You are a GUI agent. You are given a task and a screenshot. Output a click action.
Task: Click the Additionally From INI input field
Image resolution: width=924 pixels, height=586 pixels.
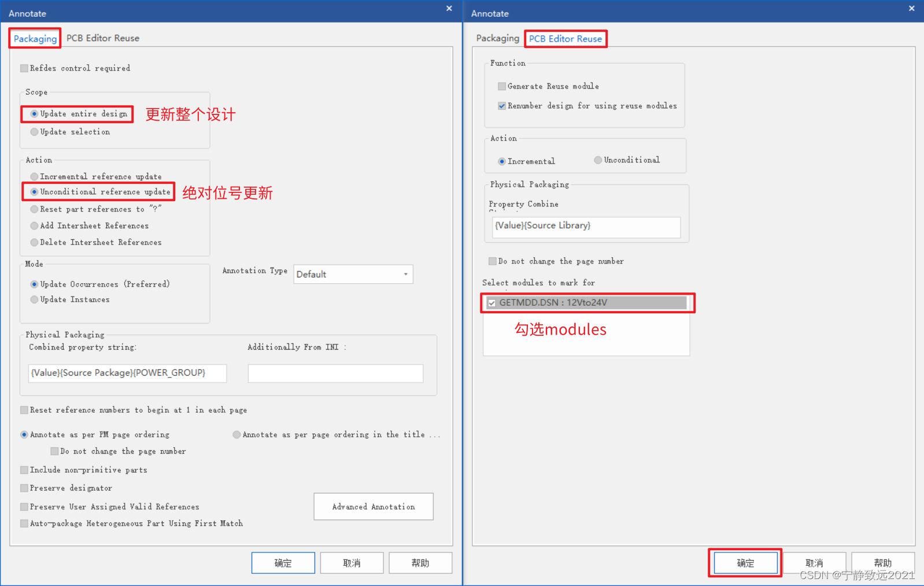[x=335, y=373]
